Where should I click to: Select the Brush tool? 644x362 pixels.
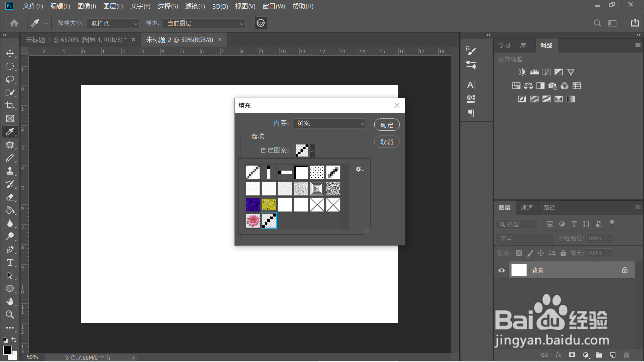point(10,158)
